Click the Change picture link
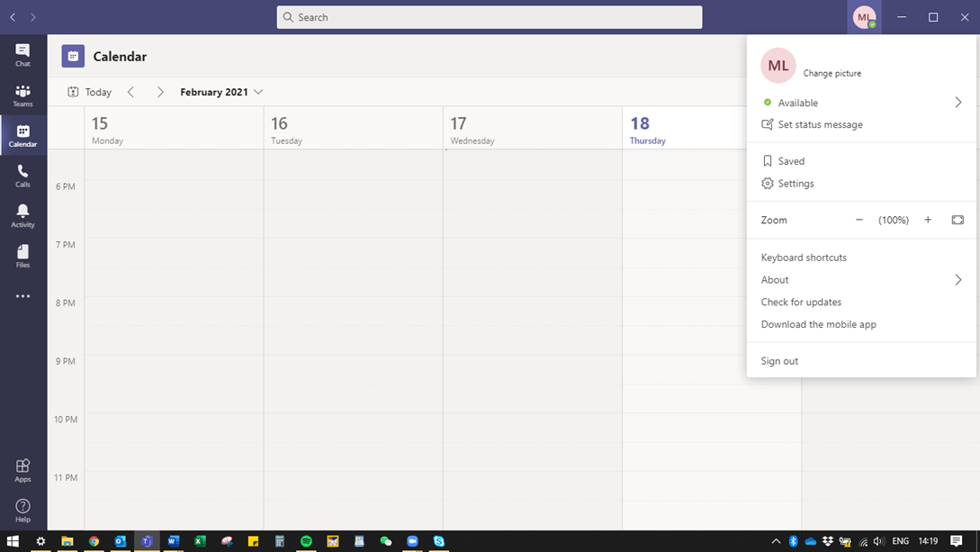Viewport: 980px width, 552px height. click(832, 73)
